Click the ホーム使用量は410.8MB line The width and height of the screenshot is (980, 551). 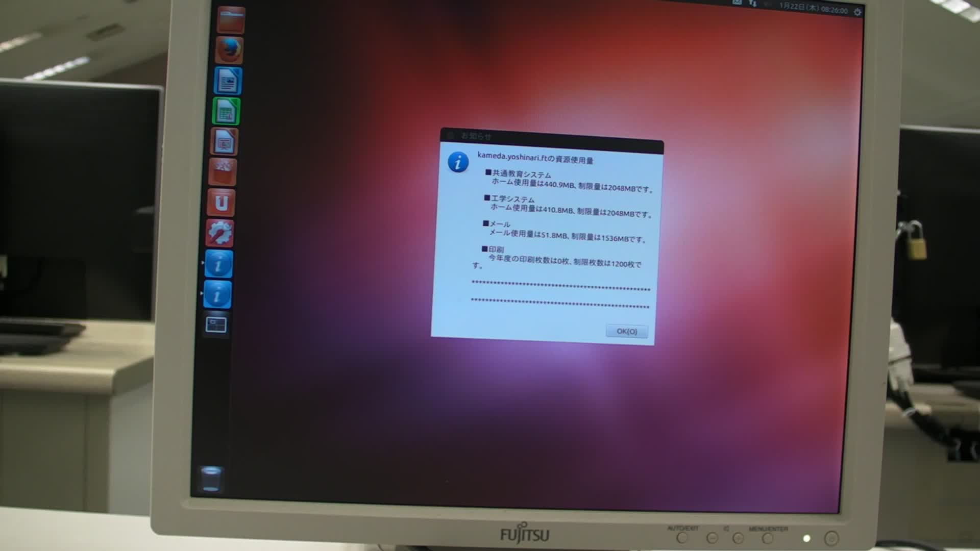pyautogui.click(x=572, y=210)
